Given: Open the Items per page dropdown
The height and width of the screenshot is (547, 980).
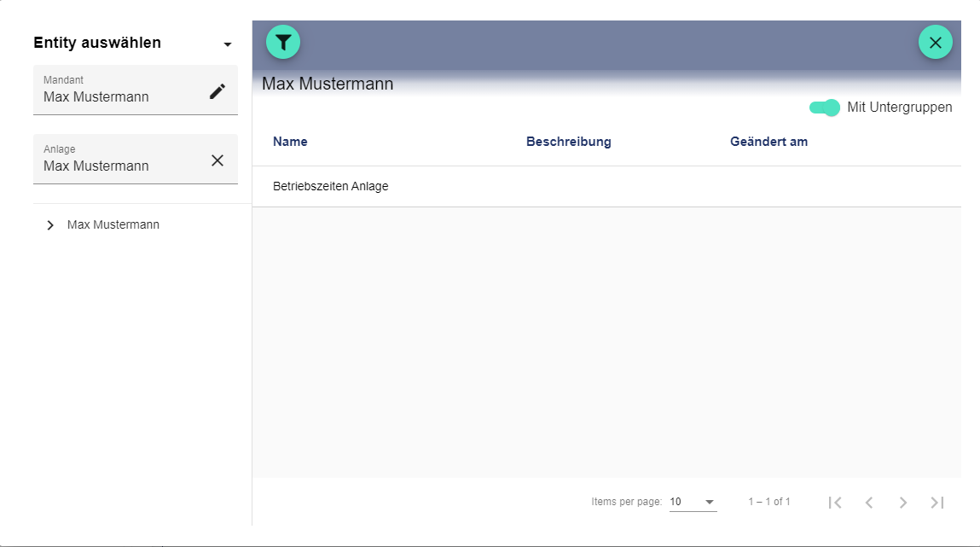Looking at the screenshot, I should point(693,502).
